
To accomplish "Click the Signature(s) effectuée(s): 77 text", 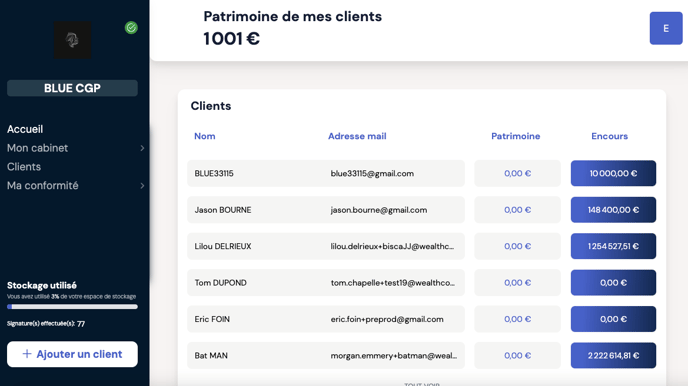I will 46,324.
